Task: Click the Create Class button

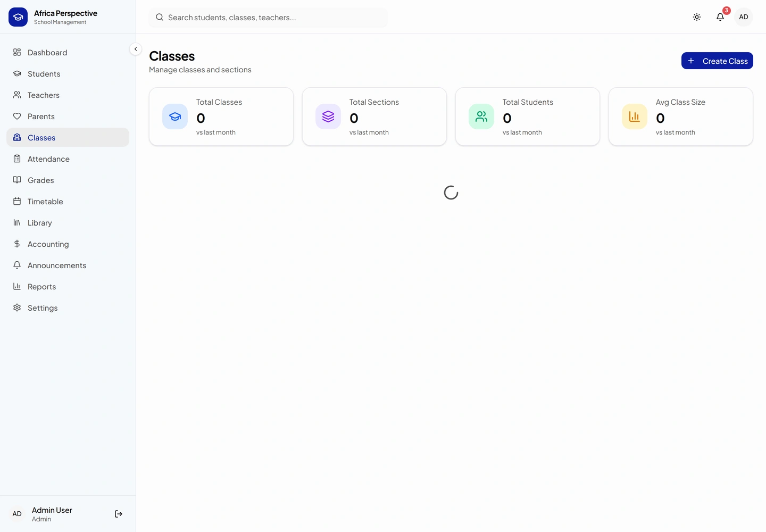Action: [x=717, y=61]
